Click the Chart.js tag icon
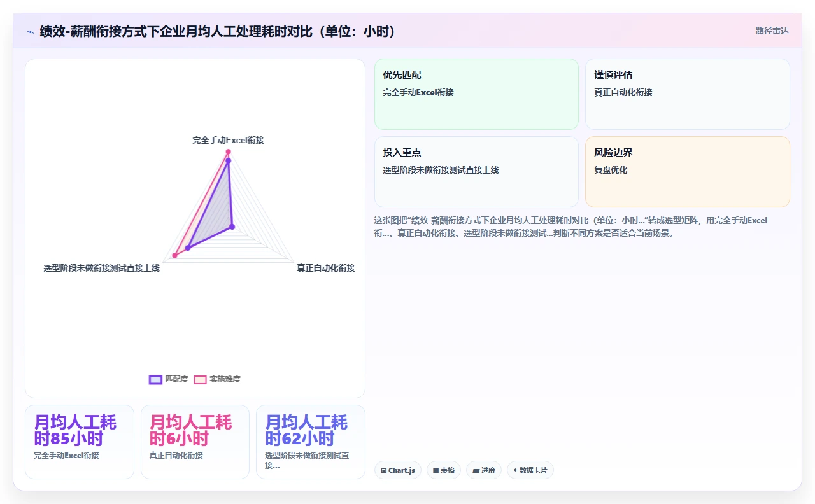815x504 pixels. (383, 471)
